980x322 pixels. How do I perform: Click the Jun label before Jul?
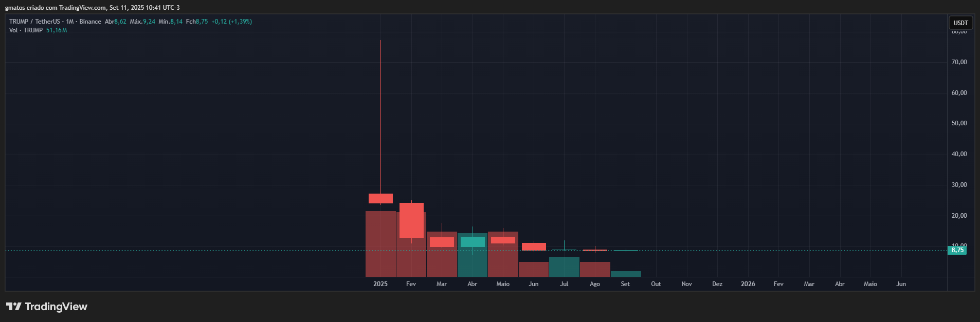pyautogui.click(x=534, y=284)
